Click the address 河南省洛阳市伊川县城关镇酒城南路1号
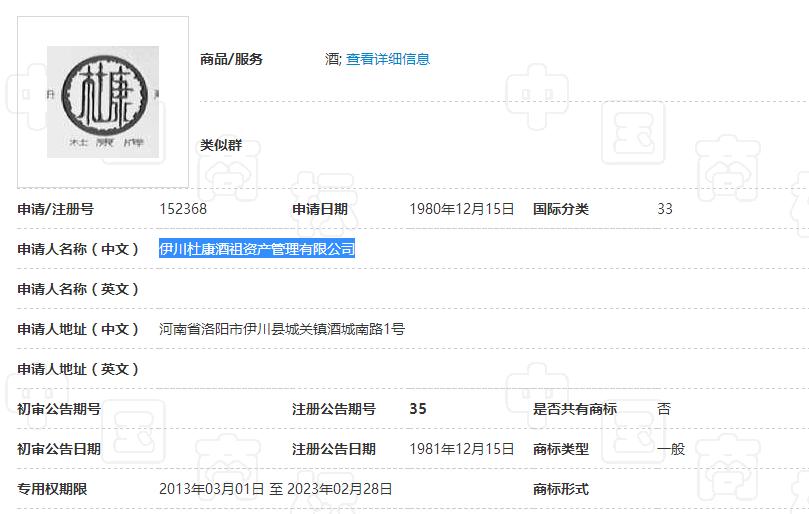 (282, 329)
